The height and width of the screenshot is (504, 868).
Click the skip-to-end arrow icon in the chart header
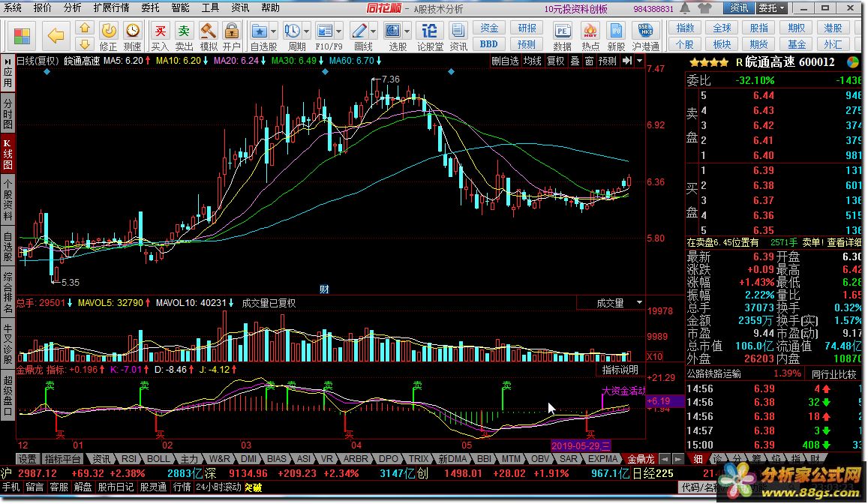click(x=626, y=61)
